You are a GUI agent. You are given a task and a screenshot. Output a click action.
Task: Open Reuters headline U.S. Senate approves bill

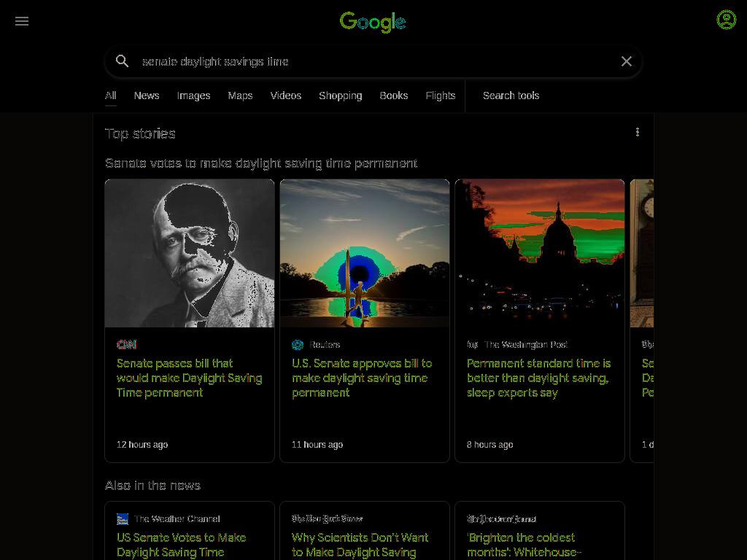point(362,378)
